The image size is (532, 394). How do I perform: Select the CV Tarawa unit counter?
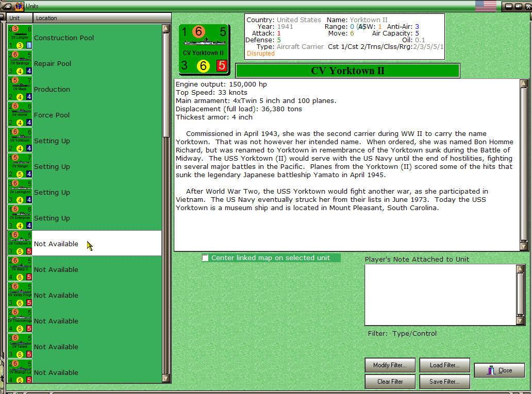click(20, 347)
